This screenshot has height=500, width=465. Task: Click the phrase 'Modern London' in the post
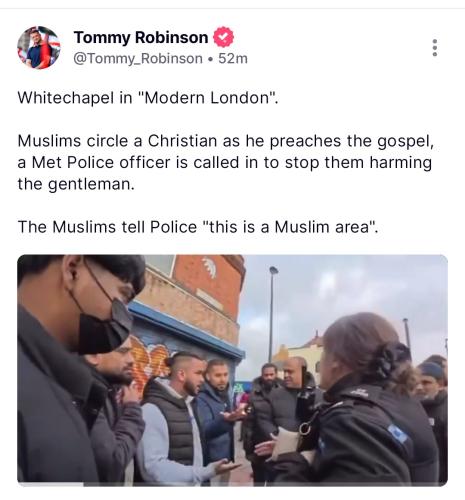click(x=207, y=98)
